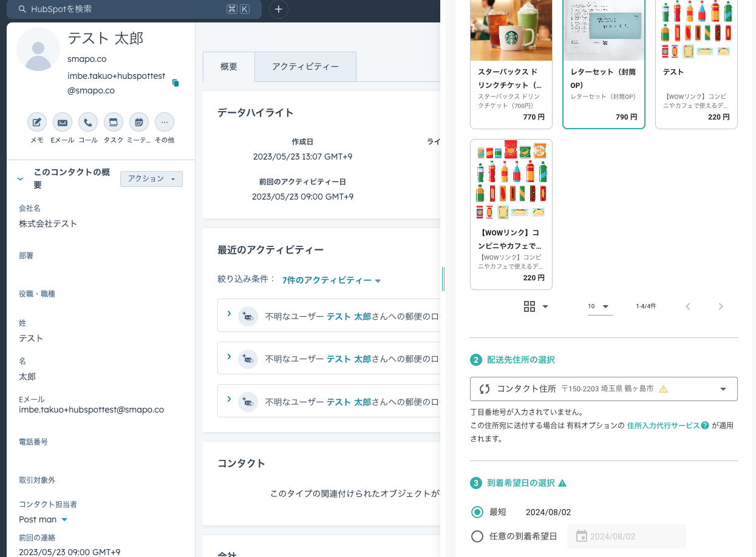This screenshot has height=557, width=756.
Task: Copy email address with the copy icon
Action: [x=175, y=83]
